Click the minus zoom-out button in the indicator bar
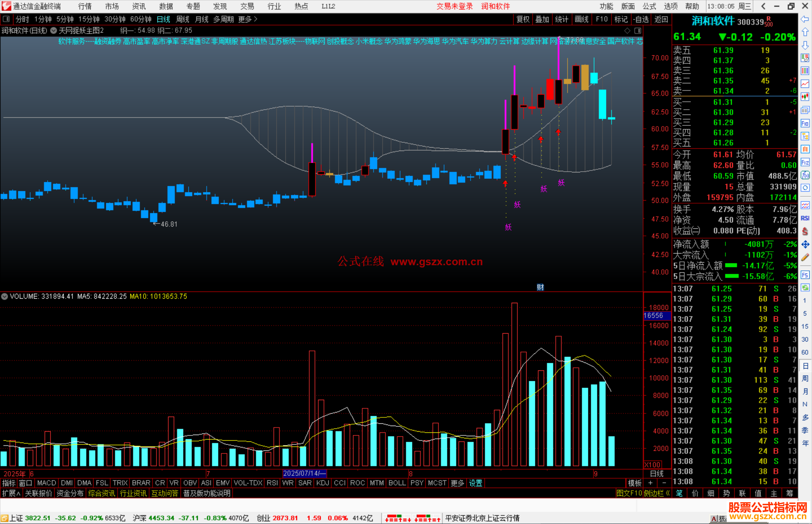 (664, 483)
